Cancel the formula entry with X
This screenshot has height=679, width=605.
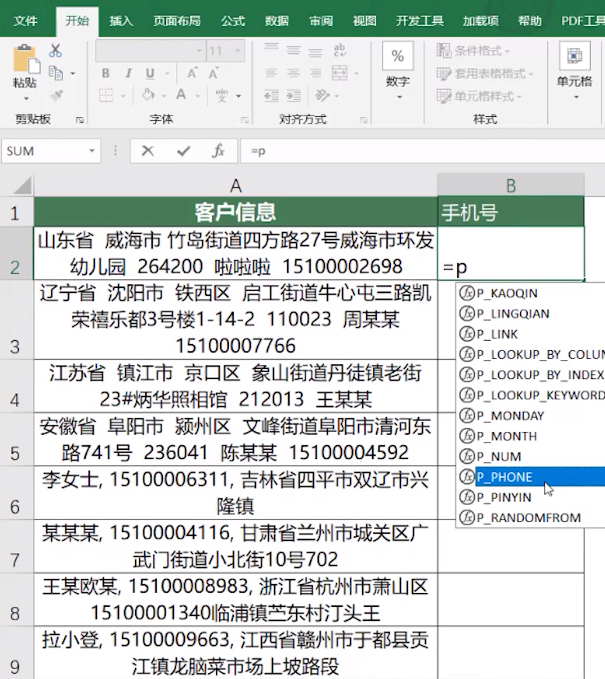148,151
